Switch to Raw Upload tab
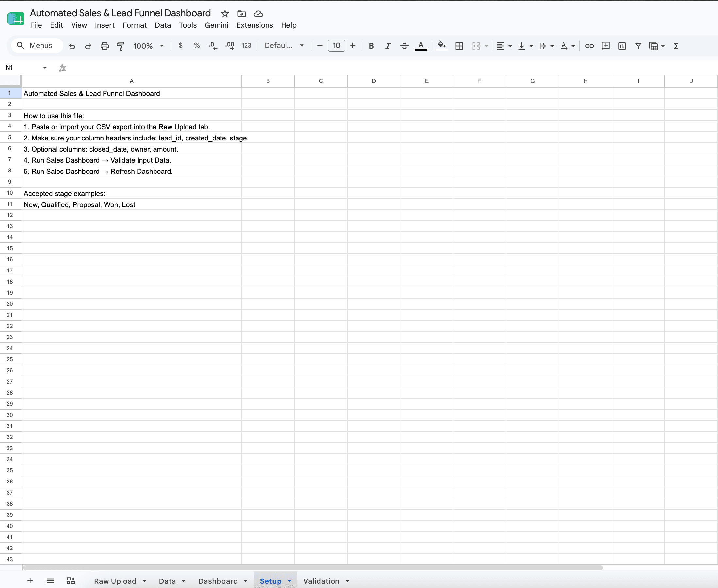This screenshot has width=718, height=588. (x=115, y=581)
